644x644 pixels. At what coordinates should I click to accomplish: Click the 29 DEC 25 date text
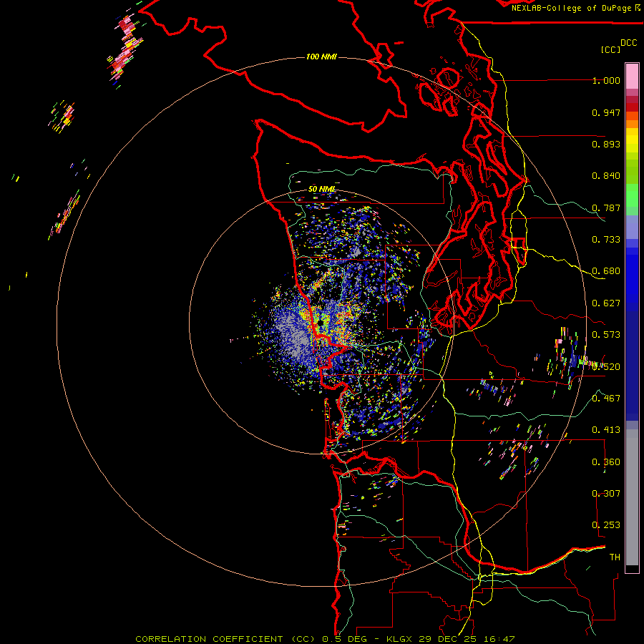[449, 639]
